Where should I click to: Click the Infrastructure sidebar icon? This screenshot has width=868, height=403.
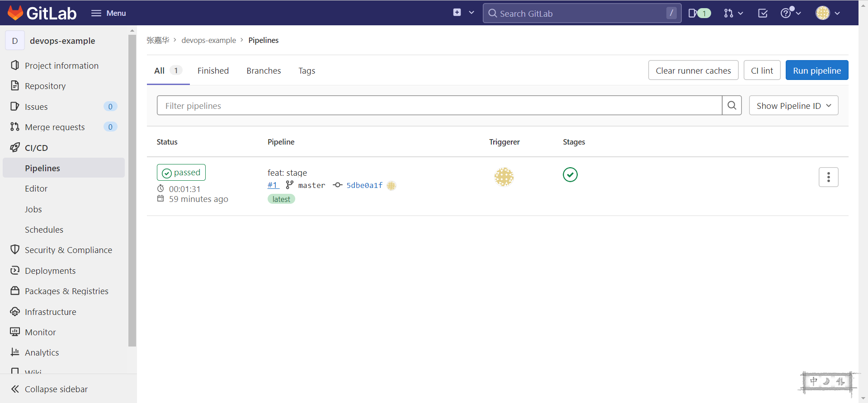pos(15,311)
